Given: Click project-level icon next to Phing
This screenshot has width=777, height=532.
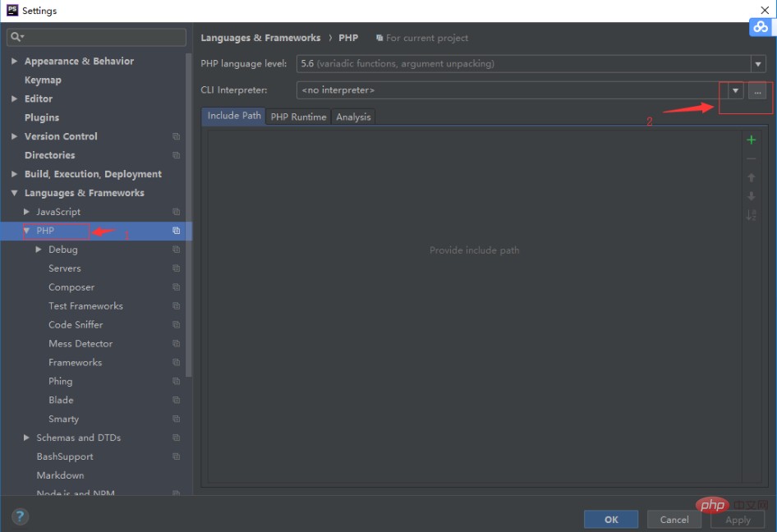Looking at the screenshot, I should 176,381.
